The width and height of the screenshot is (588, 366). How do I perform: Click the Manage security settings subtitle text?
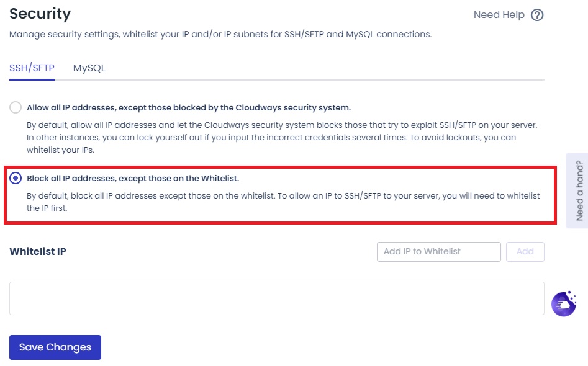point(220,34)
